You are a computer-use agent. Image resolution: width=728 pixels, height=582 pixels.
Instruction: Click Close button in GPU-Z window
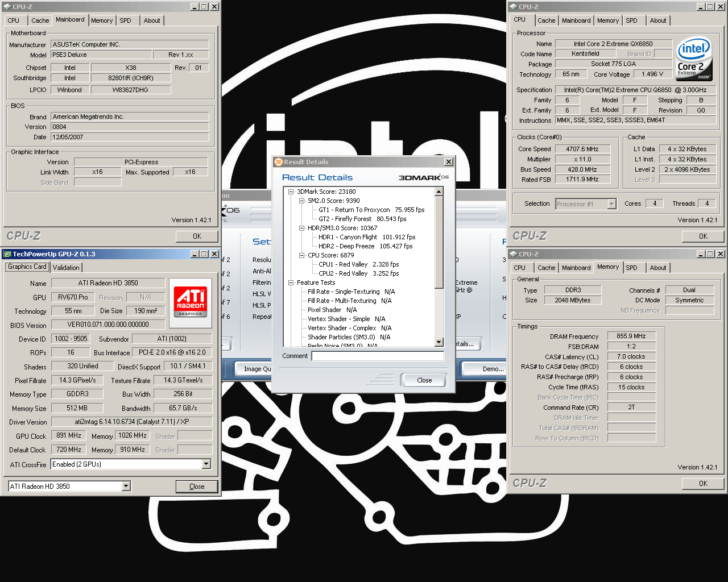coord(197,487)
